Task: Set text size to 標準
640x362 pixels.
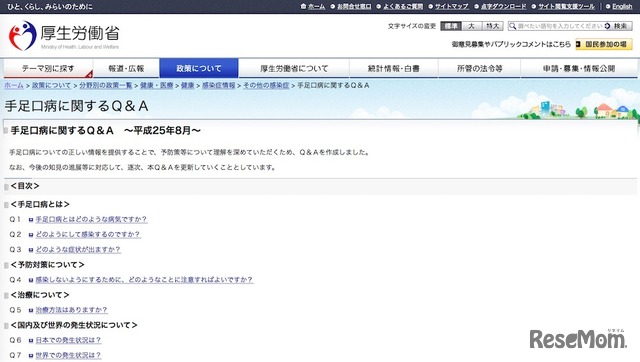Action: pos(451,26)
